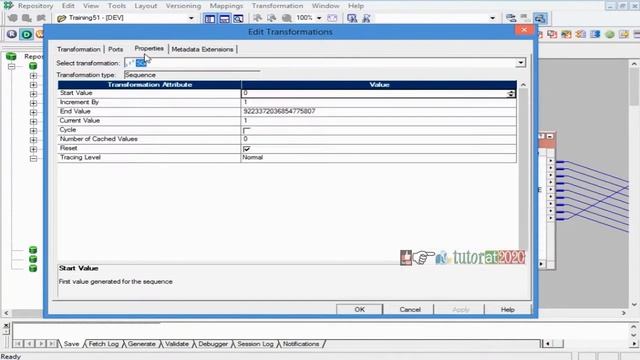The image size is (640, 360).
Task: Open the Transformation menu
Action: point(278,6)
